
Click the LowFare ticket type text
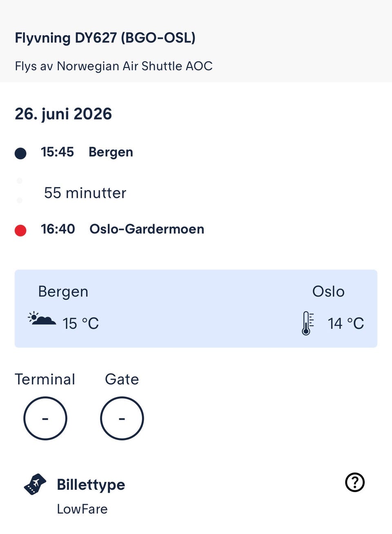click(x=82, y=509)
